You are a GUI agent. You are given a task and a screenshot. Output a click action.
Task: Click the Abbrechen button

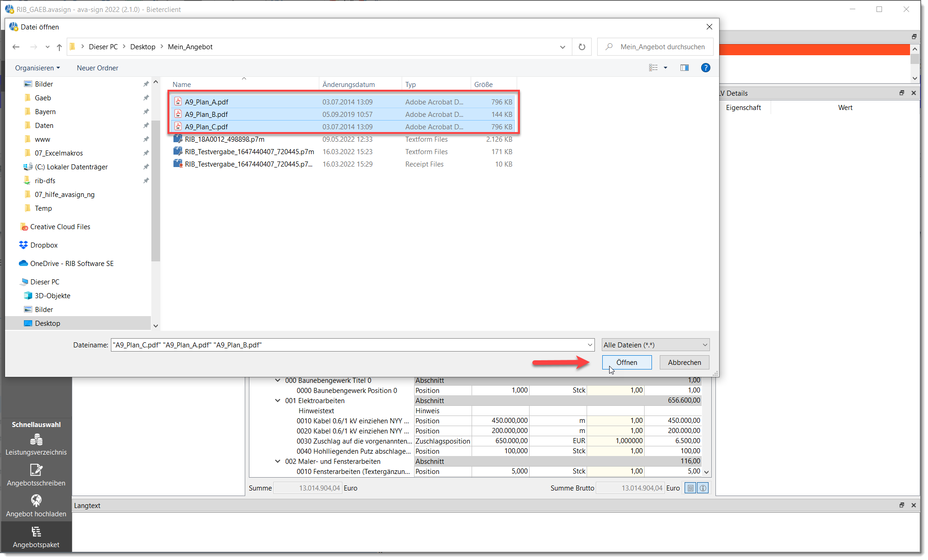pyautogui.click(x=684, y=363)
